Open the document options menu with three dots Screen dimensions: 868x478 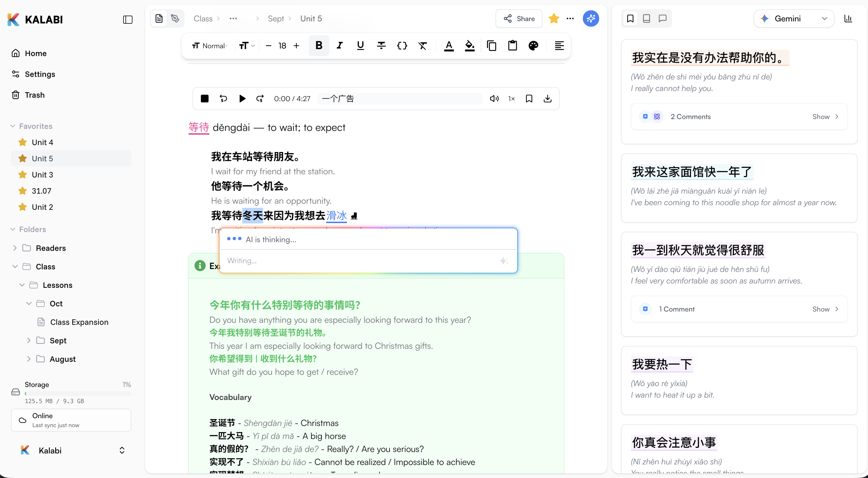pyautogui.click(x=570, y=19)
